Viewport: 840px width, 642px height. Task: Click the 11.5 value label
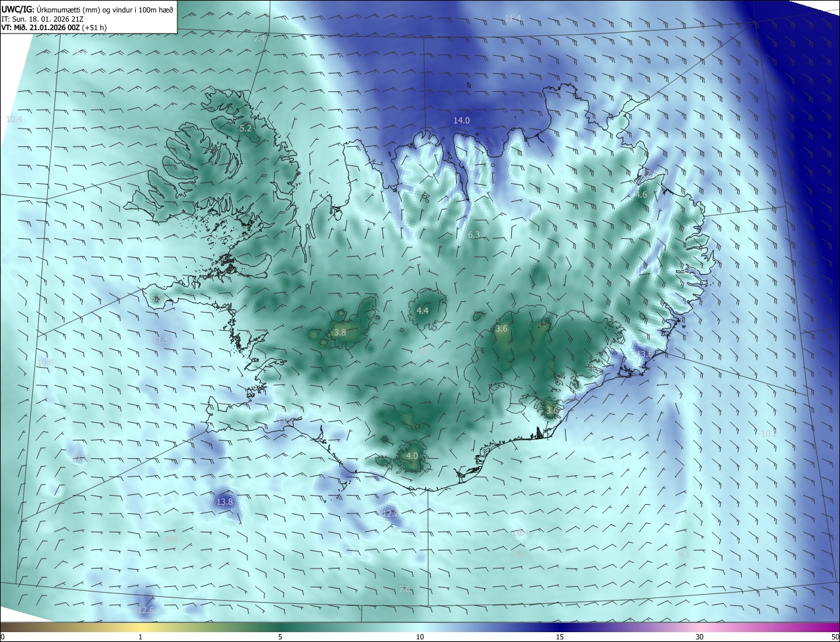(161, 340)
